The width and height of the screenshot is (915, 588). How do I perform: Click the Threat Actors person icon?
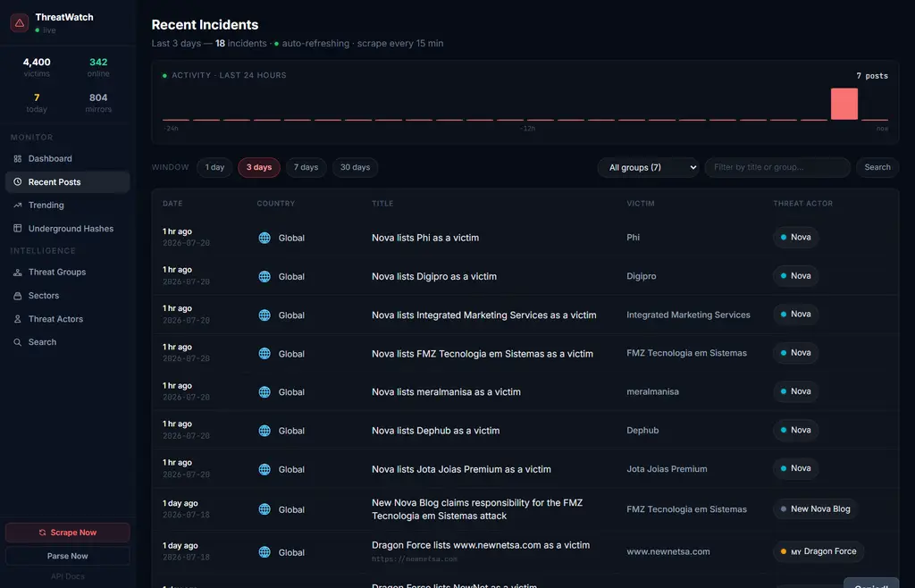pyautogui.click(x=18, y=319)
